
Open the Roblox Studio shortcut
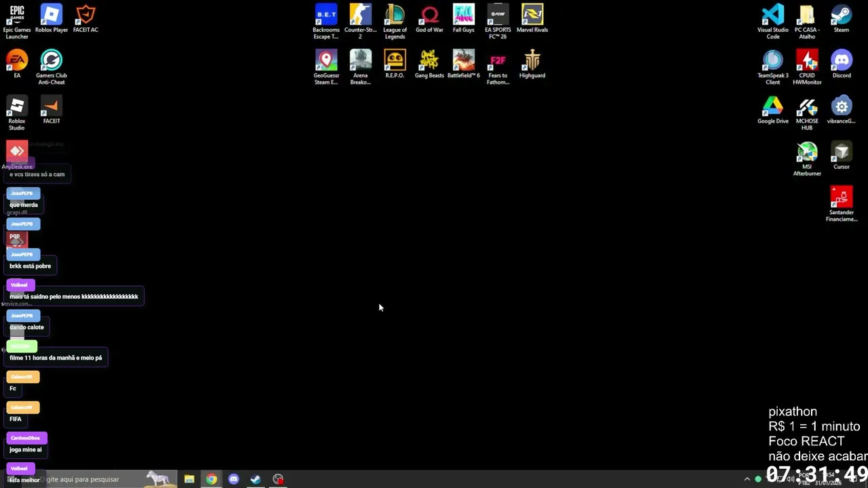click(x=17, y=113)
